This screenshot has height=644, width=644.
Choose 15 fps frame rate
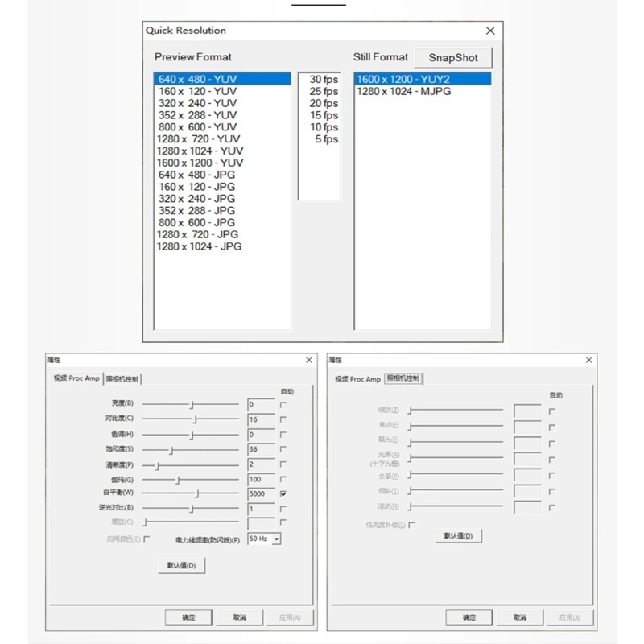point(320,115)
